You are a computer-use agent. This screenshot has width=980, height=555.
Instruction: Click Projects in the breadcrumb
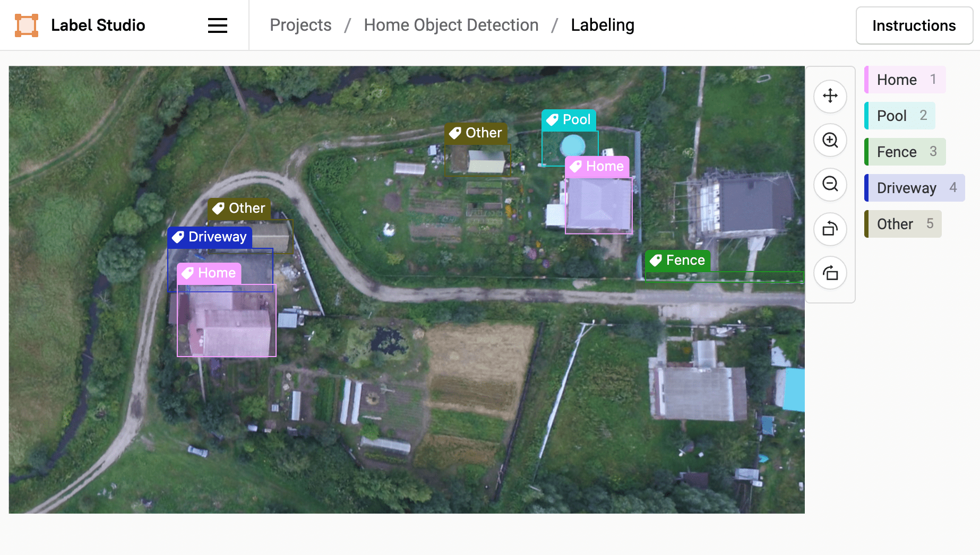click(x=300, y=25)
